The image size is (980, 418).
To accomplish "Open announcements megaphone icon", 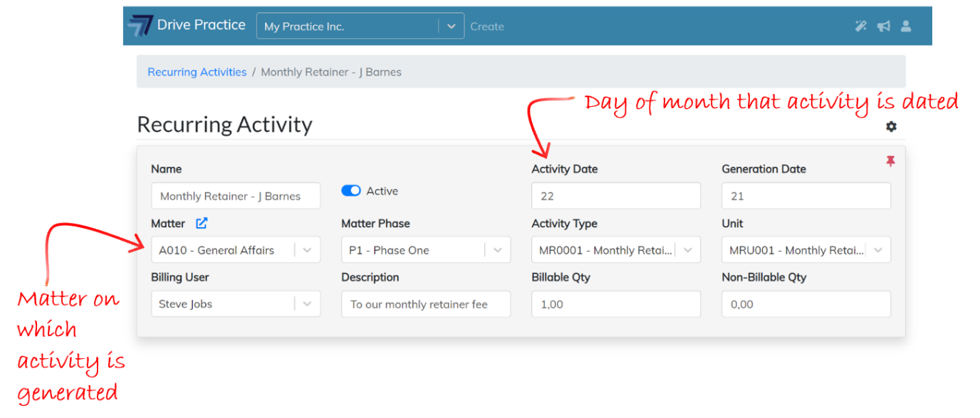I will coord(883,26).
